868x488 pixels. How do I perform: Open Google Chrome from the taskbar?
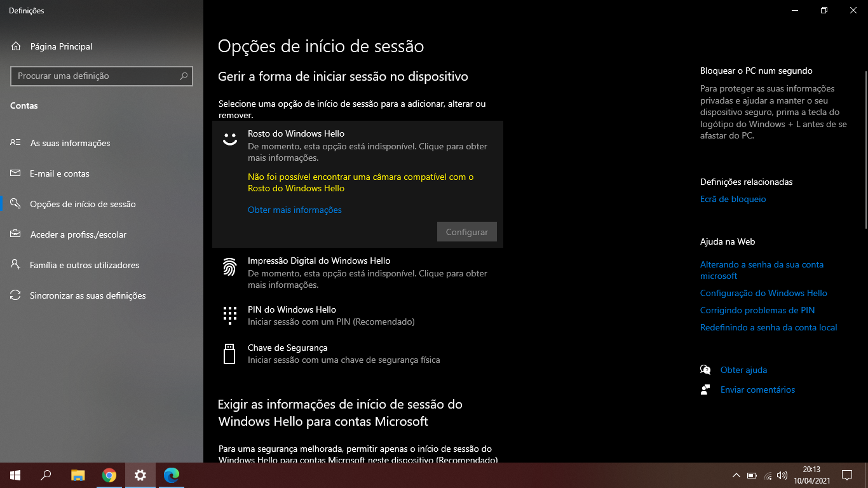point(109,475)
